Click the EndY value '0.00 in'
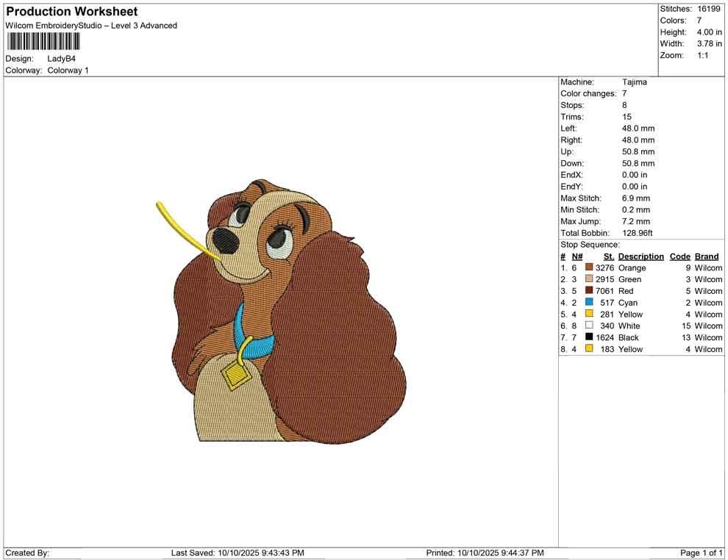Viewport: 728px width, 560px height. point(635,186)
